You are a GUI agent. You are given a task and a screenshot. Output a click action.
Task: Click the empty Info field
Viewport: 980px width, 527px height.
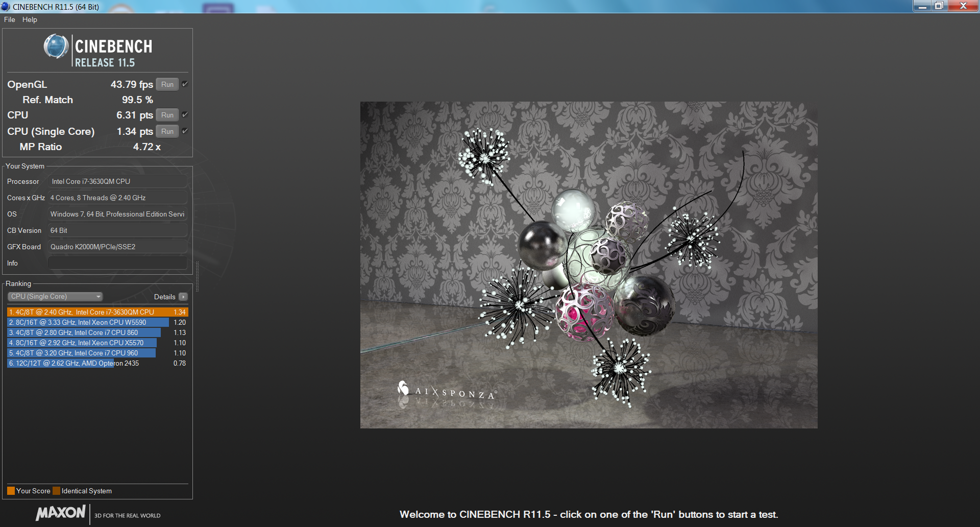(x=118, y=263)
